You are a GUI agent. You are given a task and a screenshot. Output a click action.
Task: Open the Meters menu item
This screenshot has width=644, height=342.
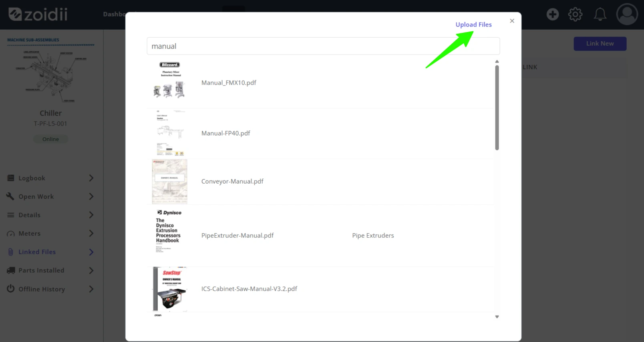point(50,233)
